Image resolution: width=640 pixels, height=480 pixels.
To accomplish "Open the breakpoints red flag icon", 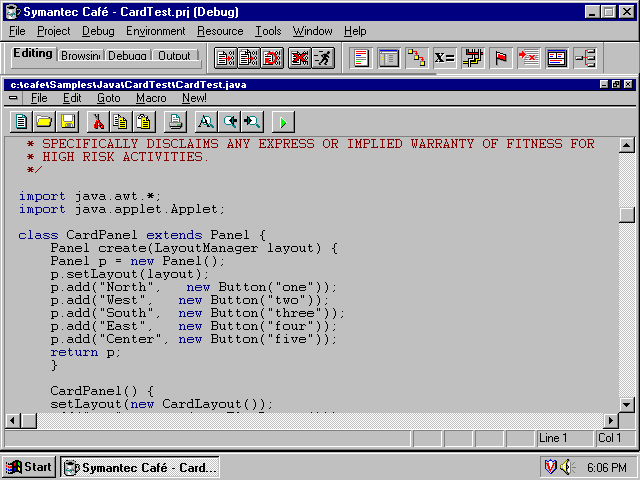I will pyautogui.click(x=501, y=58).
